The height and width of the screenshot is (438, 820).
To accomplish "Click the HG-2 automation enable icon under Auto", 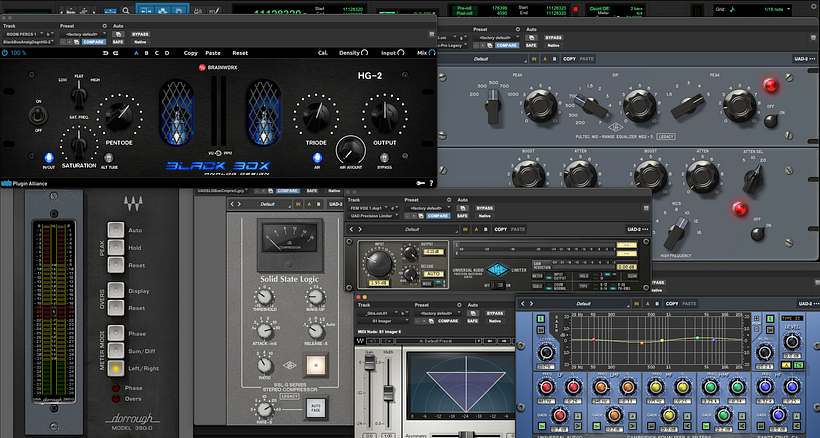I will pos(118,34).
